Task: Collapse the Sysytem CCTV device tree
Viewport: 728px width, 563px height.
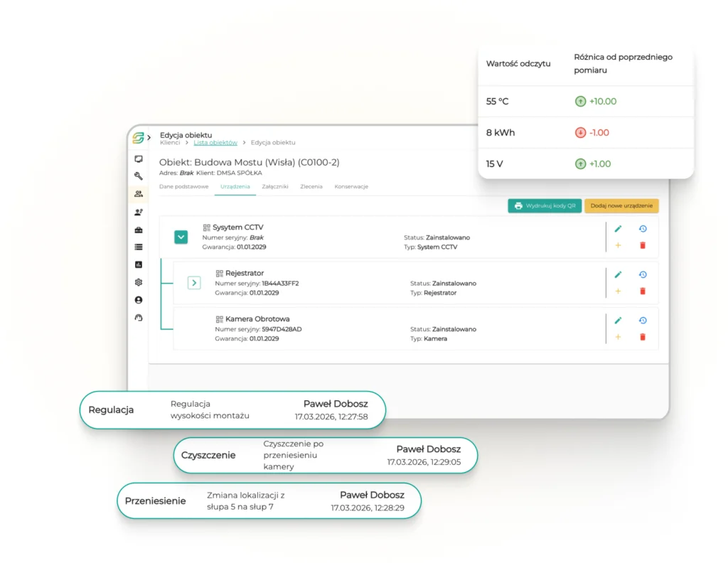Action: coord(181,237)
